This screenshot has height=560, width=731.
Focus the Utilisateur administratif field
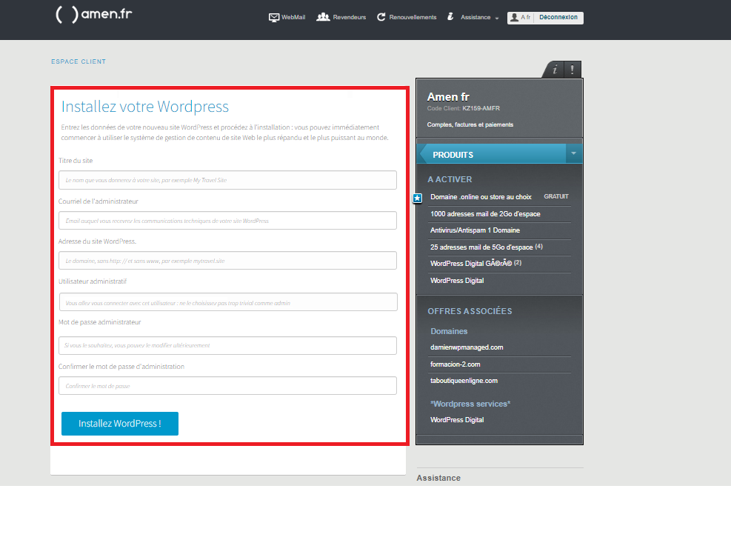(x=228, y=302)
